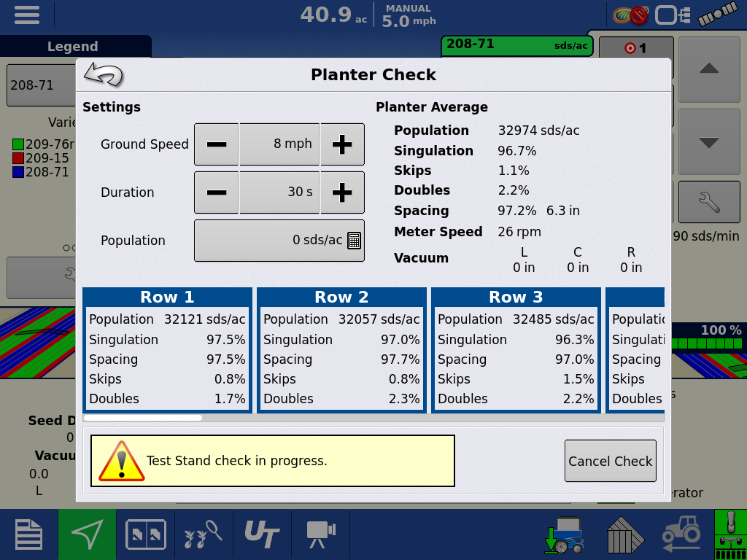The width and height of the screenshot is (747, 560).
Task: Open the split-screen view icon
Action: (x=145, y=534)
